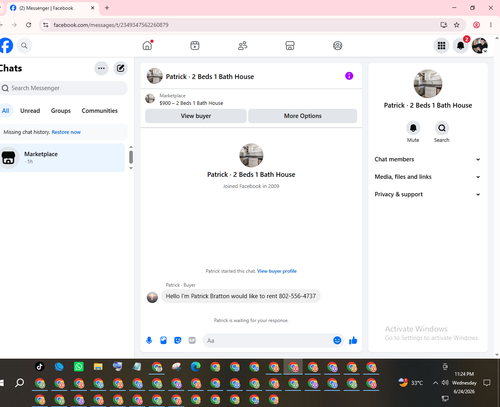Click the Facebook logo
This screenshot has width=500, height=407.
click(6, 46)
